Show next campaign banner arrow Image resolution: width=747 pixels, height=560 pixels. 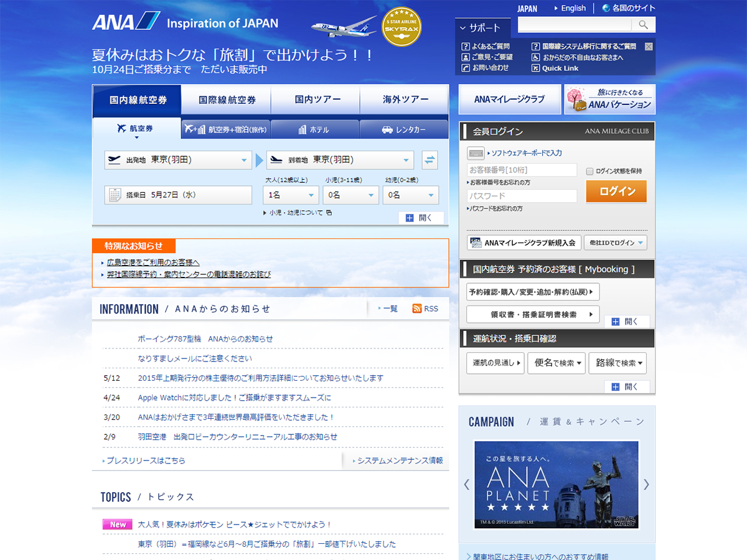tap(647, 484)
